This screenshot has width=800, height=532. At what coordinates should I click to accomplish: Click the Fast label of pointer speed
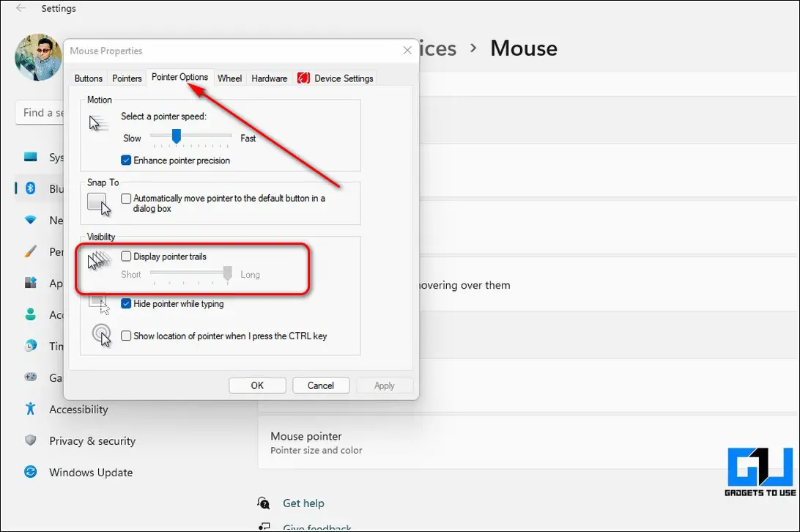pyautogui.click(x=248, y=138)
